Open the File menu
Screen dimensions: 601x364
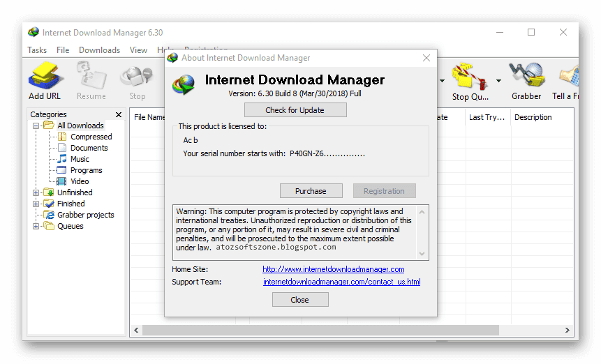pos(63,50)
